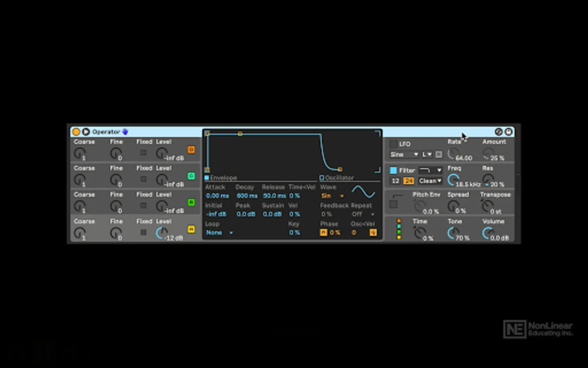The width and height of the screenshot is (588, 368).
Task: Enable Fixed mode for oscillator D
Action: coord(143,153)
